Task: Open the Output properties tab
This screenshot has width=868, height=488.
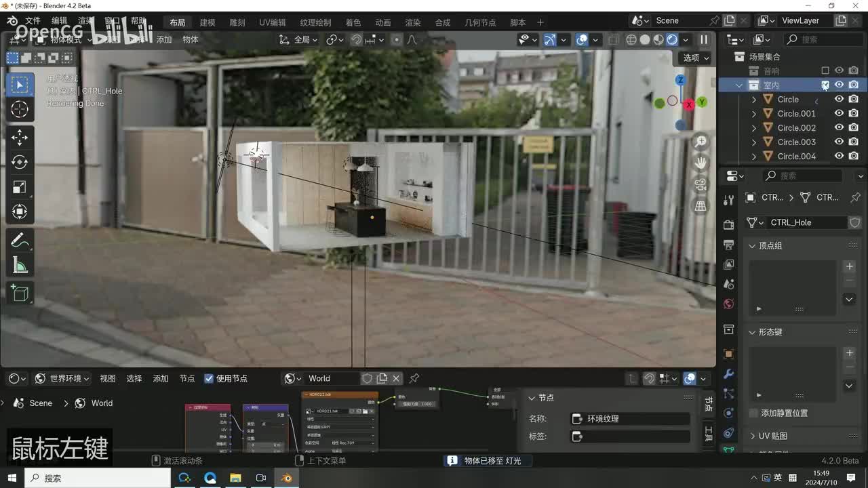Action: pos(729,245)
